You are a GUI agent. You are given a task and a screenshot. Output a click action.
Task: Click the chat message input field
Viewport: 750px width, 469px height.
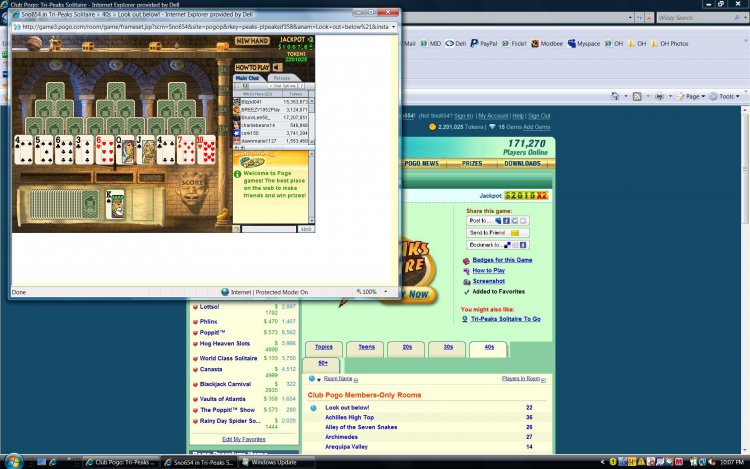pos(268,229)
